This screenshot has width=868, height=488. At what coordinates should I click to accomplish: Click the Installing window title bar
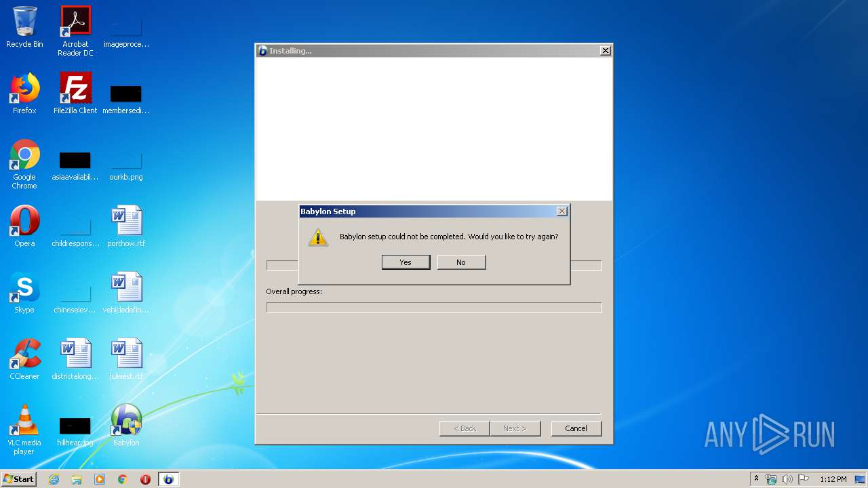pos(434,51)
